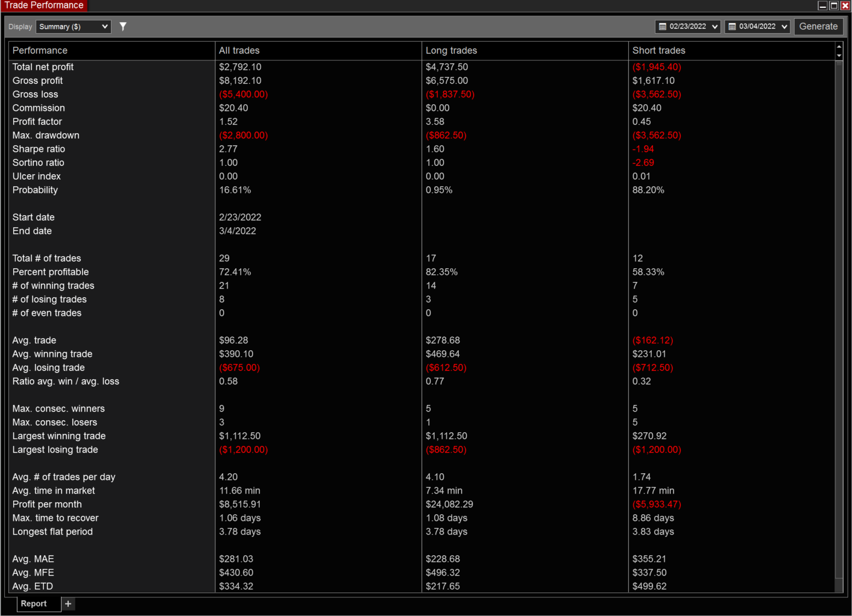Image resolution: width=852 pixels, height=616 pixels.
Task: Click the Generate button
Action: 818,27
